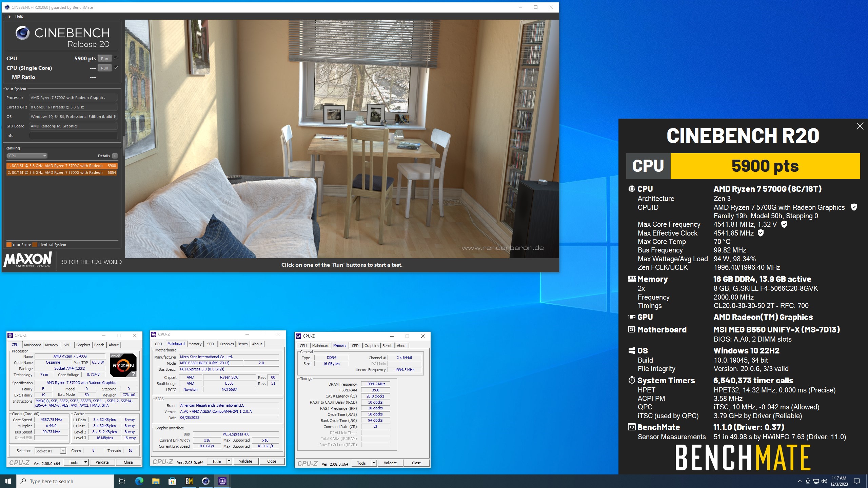Click the OS Windows icon in BenchMate
This screenshot has width=868, height=488.
[x=631, y=350]
